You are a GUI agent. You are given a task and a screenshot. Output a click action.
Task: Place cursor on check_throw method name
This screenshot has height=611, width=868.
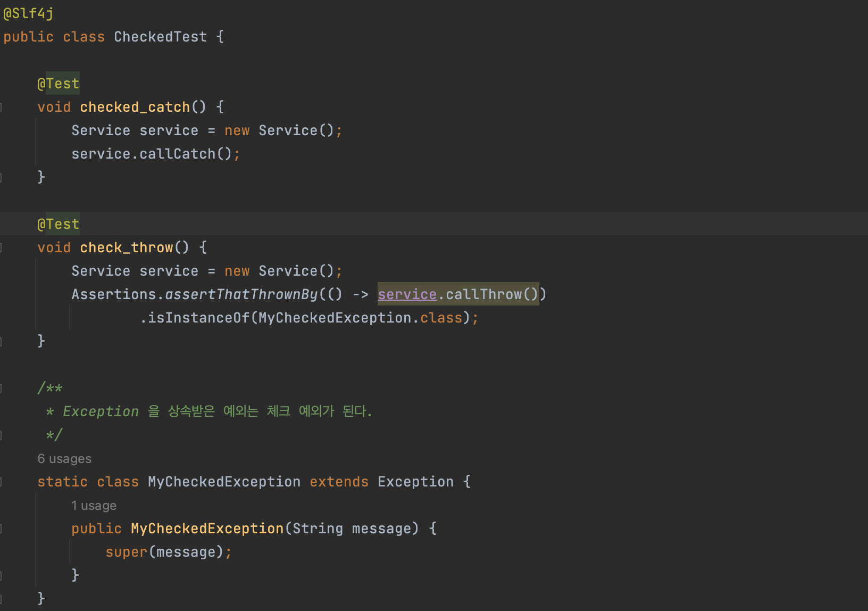127,247
